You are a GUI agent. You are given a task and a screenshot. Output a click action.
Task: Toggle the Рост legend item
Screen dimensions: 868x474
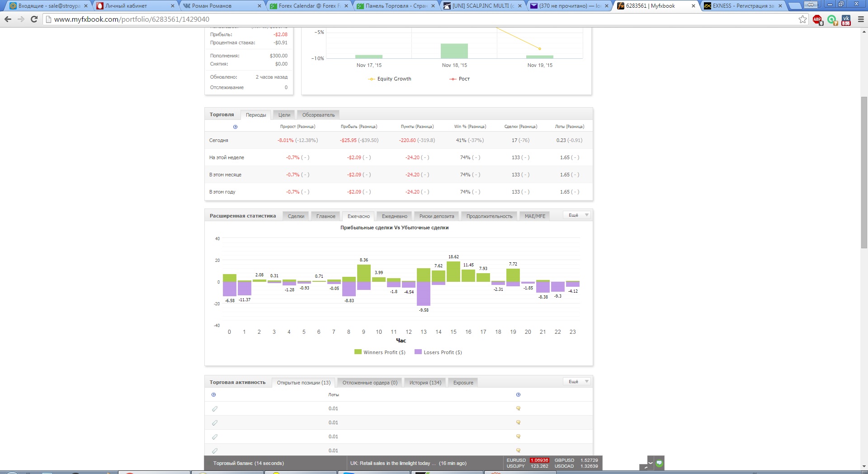point(459,79)
